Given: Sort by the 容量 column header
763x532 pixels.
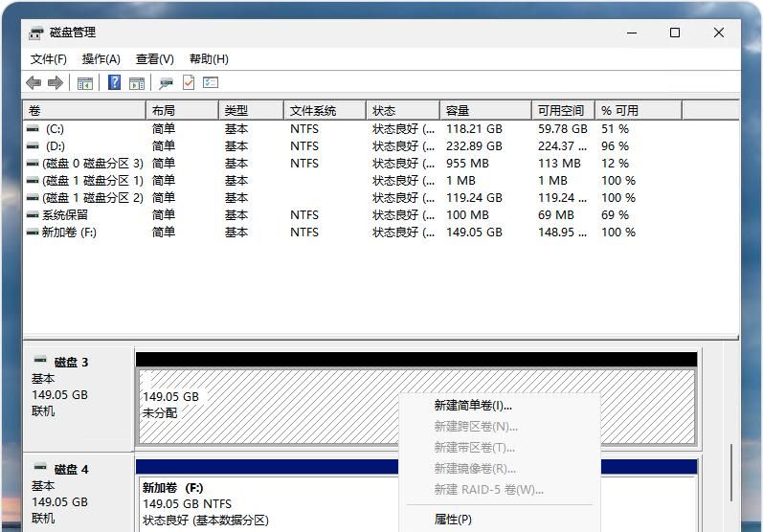Looking at the screenshot, I should tap(485, 110).
